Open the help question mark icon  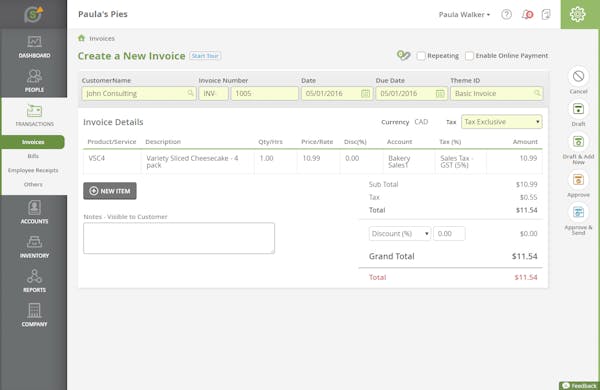pos(506,15)
